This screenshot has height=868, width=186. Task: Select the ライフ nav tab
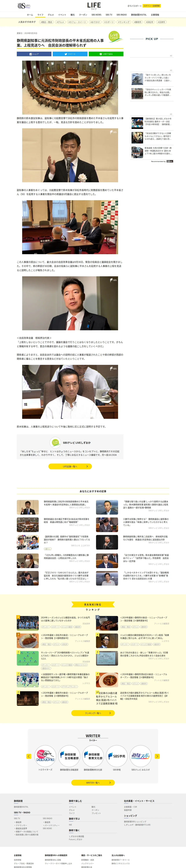click(x=40, y=15)
